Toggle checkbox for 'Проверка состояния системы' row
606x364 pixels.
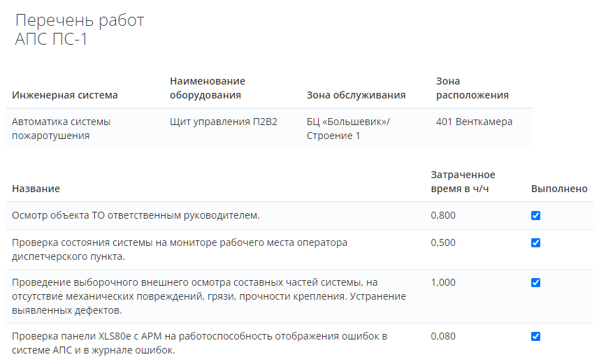535,243
